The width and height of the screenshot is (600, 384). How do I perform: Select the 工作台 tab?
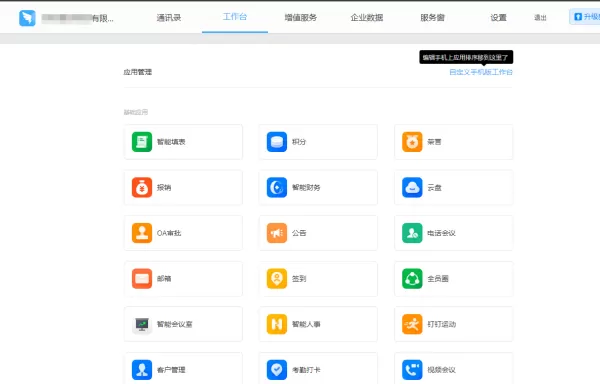coord(235,17)
